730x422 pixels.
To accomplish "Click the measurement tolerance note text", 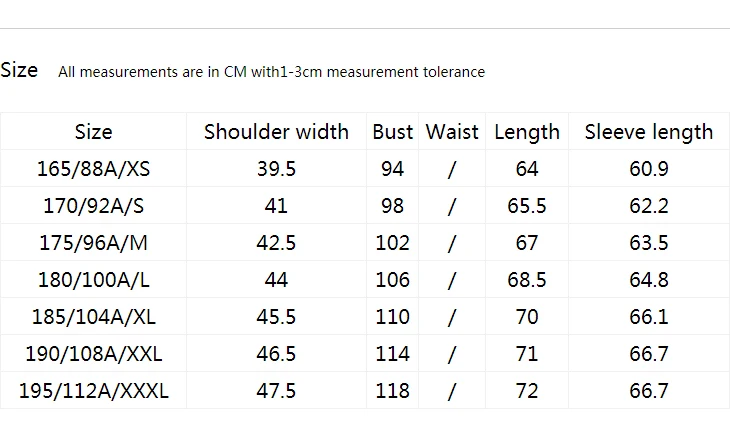I will pos(271,72).
